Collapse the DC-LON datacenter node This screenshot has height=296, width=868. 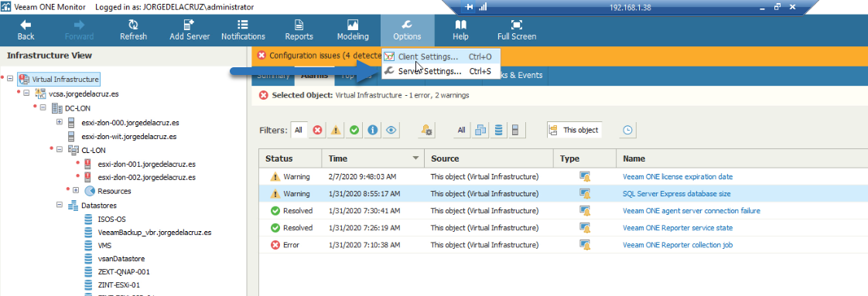tap(43, 108)
